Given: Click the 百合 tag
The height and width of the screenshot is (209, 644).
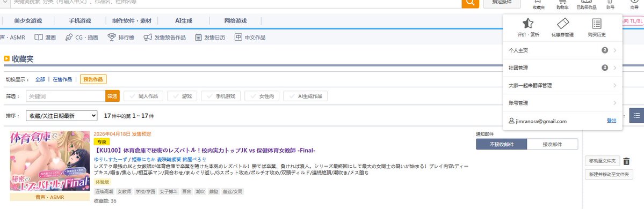Looking at the screenshot, I should [x=186, y=191].
